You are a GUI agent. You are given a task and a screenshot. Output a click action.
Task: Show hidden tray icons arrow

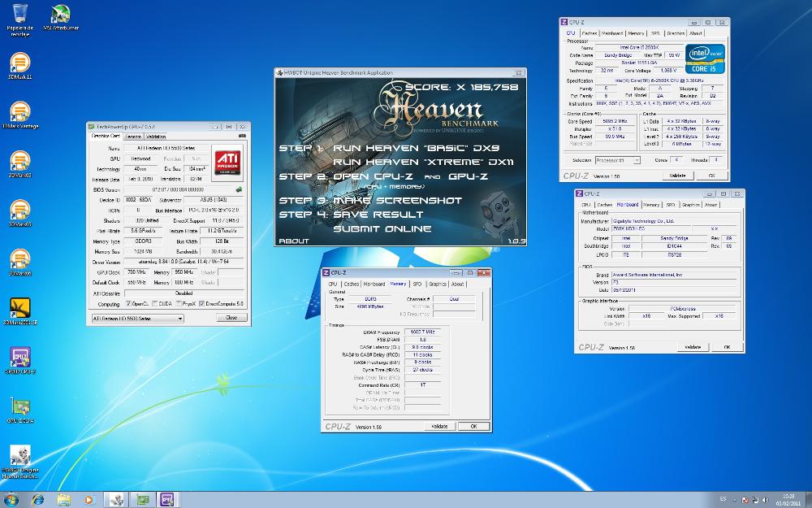coord(736,501)
